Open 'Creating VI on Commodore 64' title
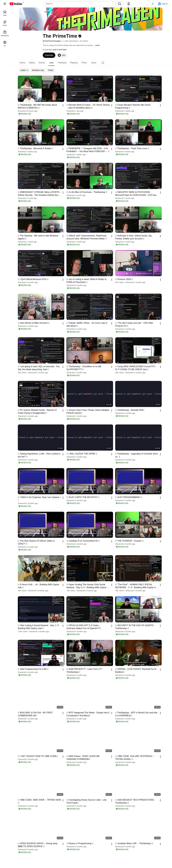The image size is (172, 868). (83, 541)
